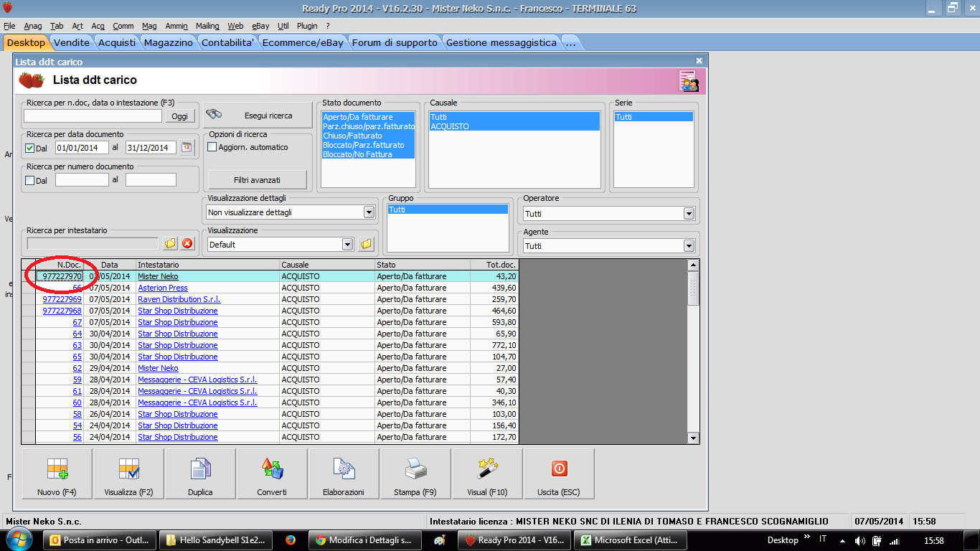Screen dimensions: 980x551
Task: Click red clear icon for intestatario search
Action: (x=187, y=243)
